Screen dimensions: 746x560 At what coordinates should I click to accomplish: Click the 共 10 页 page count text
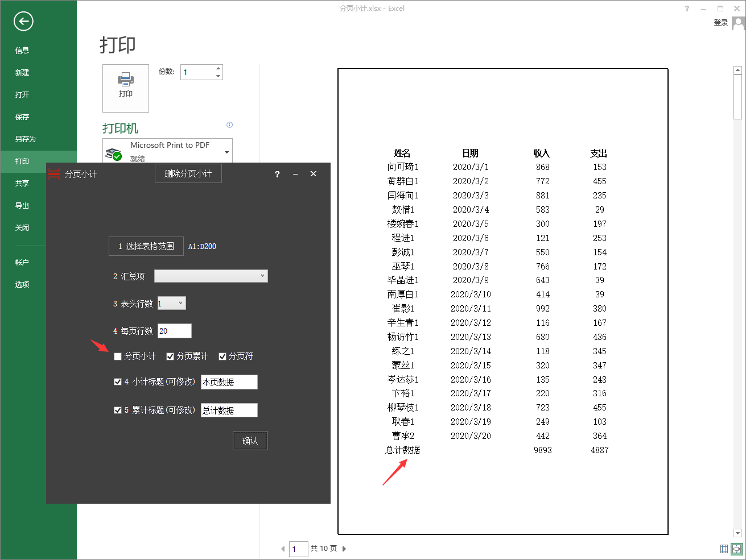pyautogui.click(x=324, y=549)
